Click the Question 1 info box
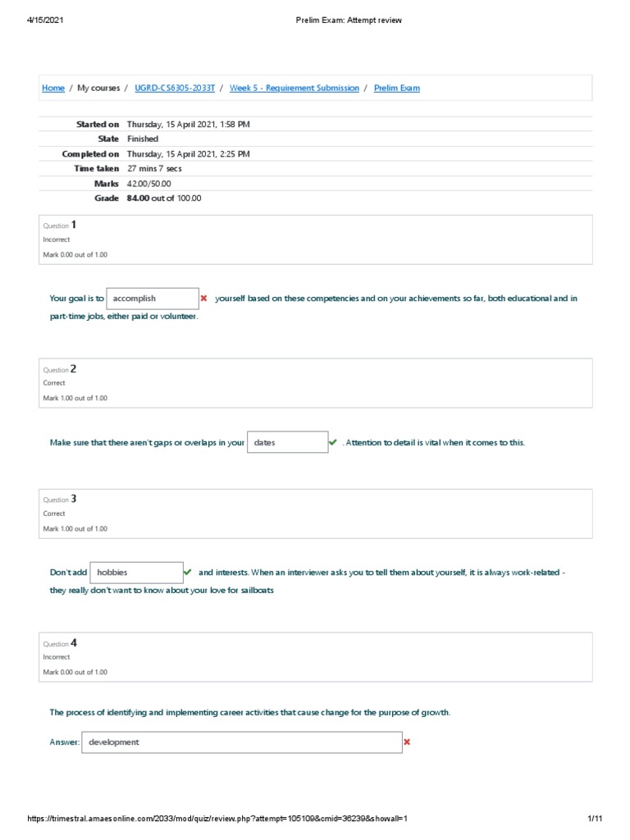Viewport: 630px width, 840px height. pos(315,240)
